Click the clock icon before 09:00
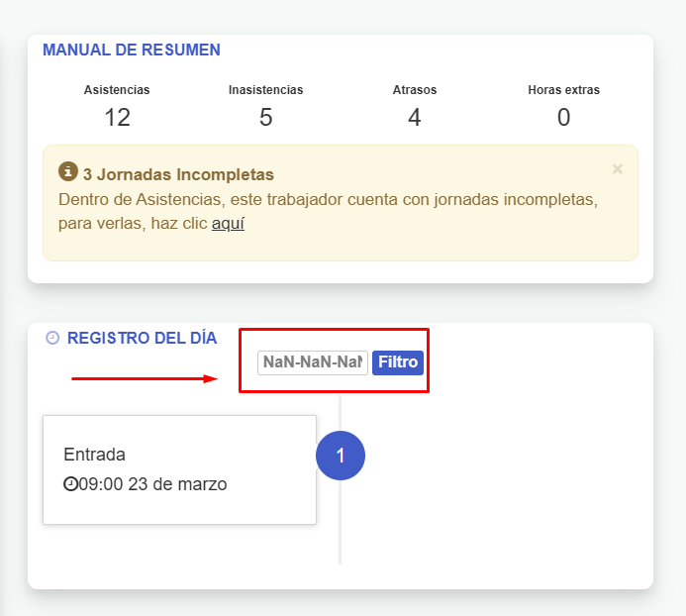This screenshot has width=686, height=616. coord(70,485)
